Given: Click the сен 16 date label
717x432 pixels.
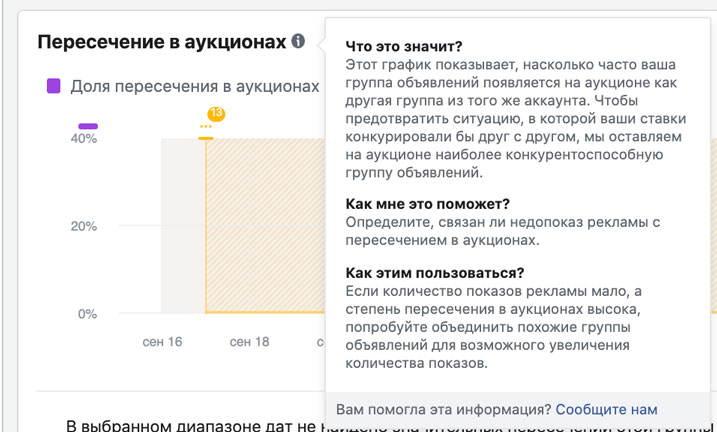Looking at the screenshot, I should [162, 342].
